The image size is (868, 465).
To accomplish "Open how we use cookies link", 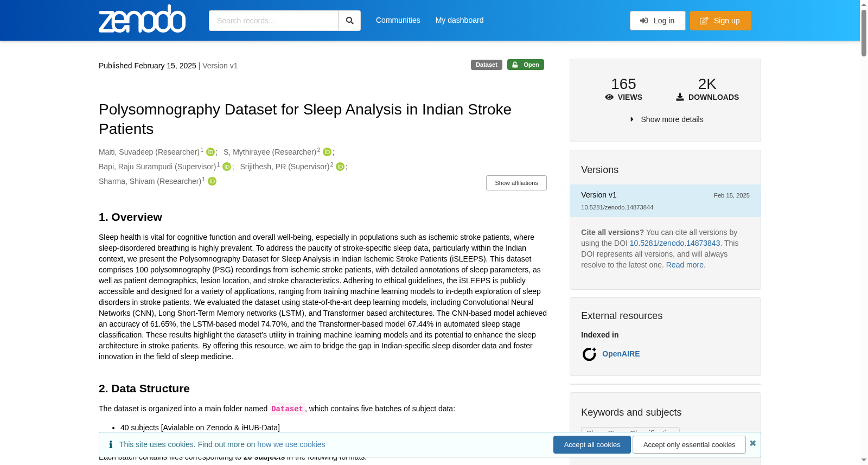I will pyautogui.click(x=291, y=444).
